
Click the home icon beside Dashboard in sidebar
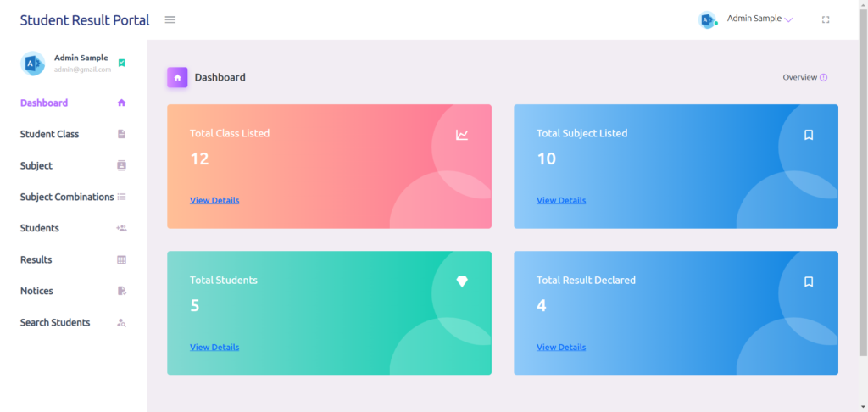point(122,103)
